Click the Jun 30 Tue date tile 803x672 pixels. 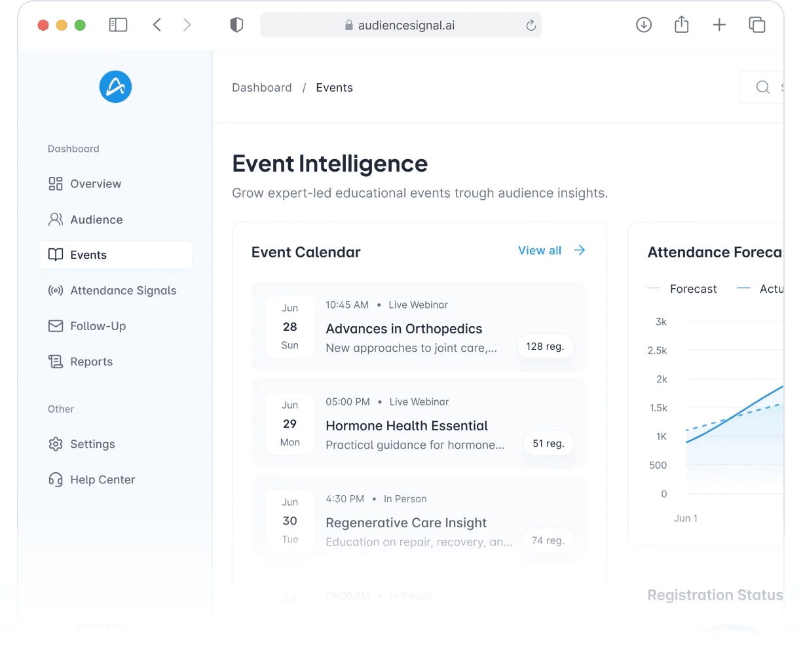[x=290, y=521]
